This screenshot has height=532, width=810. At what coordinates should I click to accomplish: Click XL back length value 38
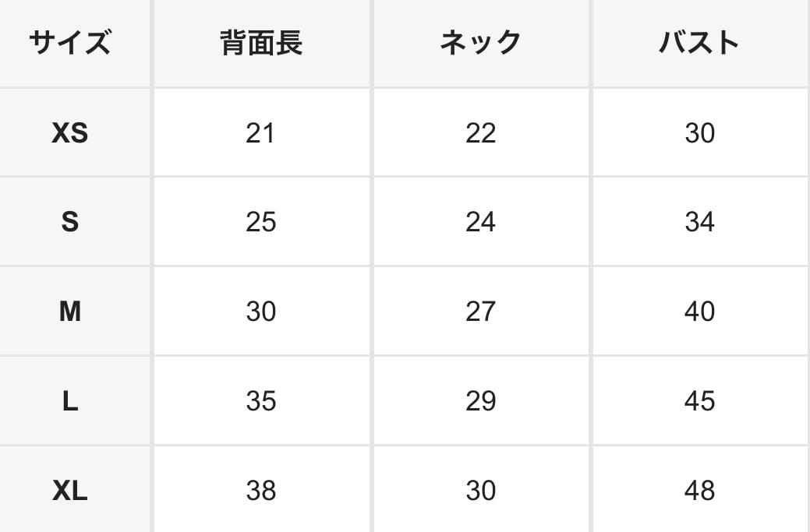[260, 491]
